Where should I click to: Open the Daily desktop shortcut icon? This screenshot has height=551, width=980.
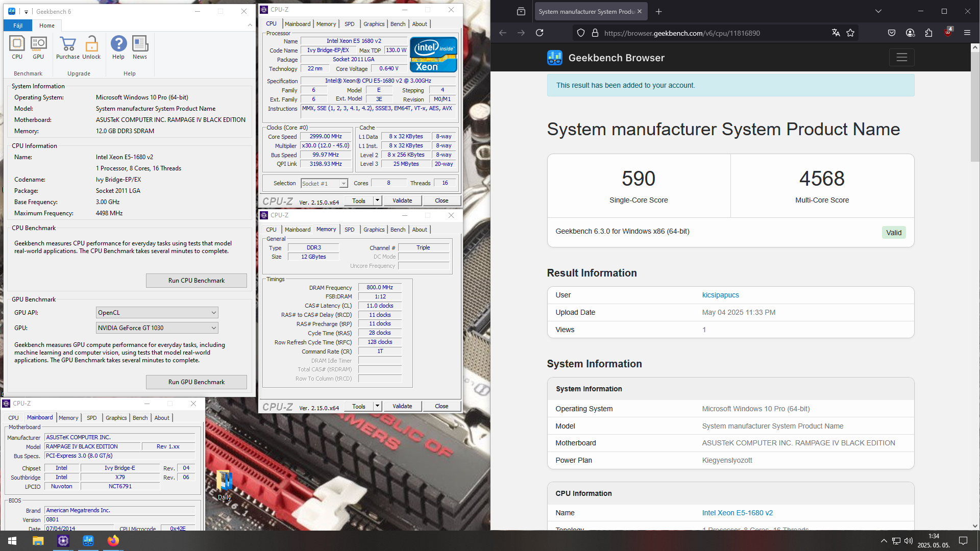[x=225, y=485]
